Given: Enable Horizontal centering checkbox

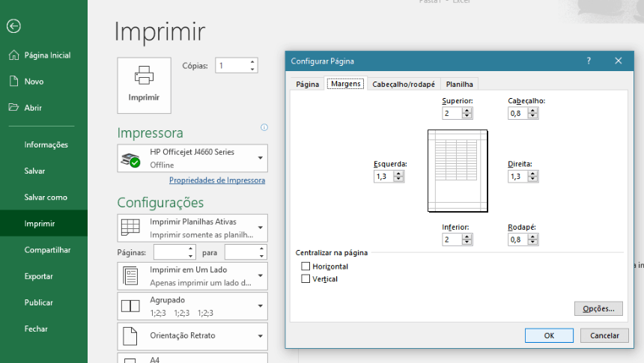Looking at the screenshot, I should coord(306,266).
